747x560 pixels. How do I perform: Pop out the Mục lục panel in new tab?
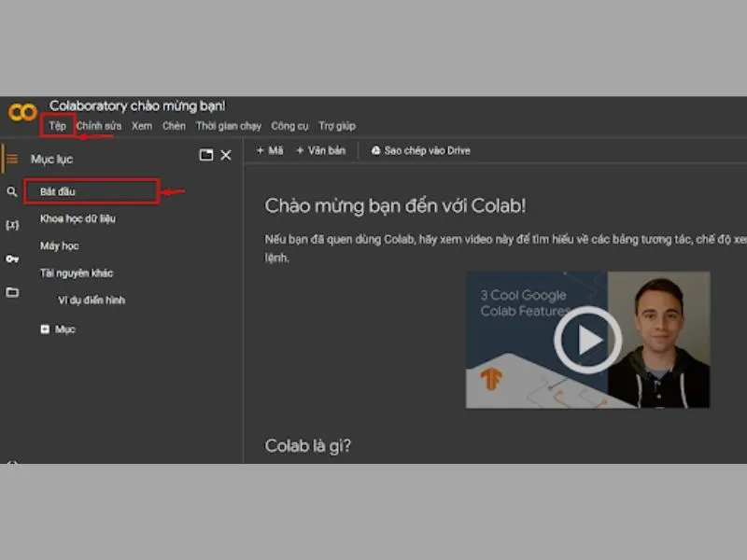click(x=206, y=155)
